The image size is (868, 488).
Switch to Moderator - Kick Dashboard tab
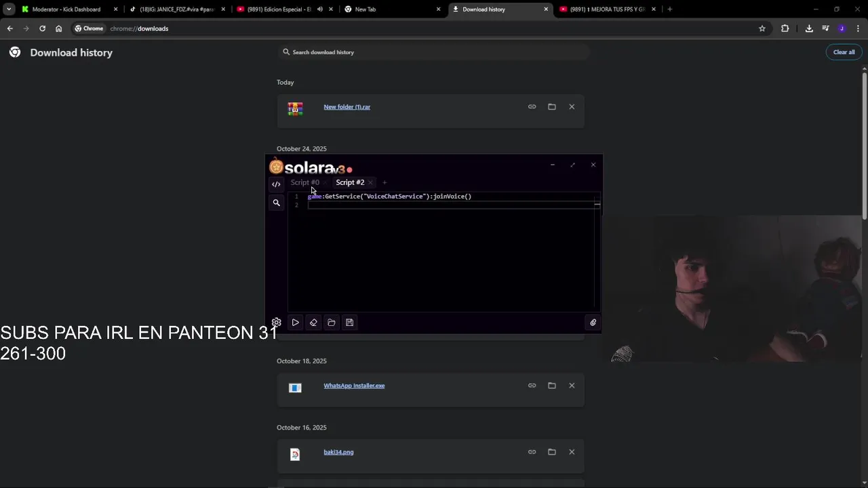[x=66, y=9]
